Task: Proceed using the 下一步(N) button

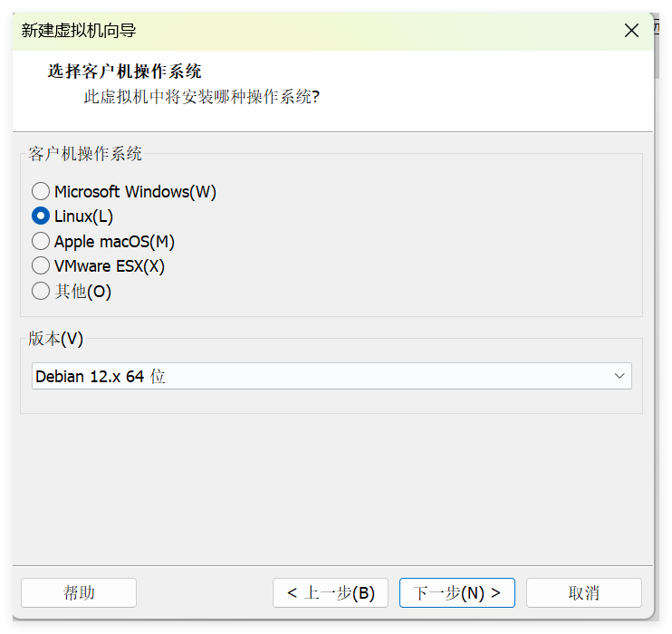Action: (456, 593)
